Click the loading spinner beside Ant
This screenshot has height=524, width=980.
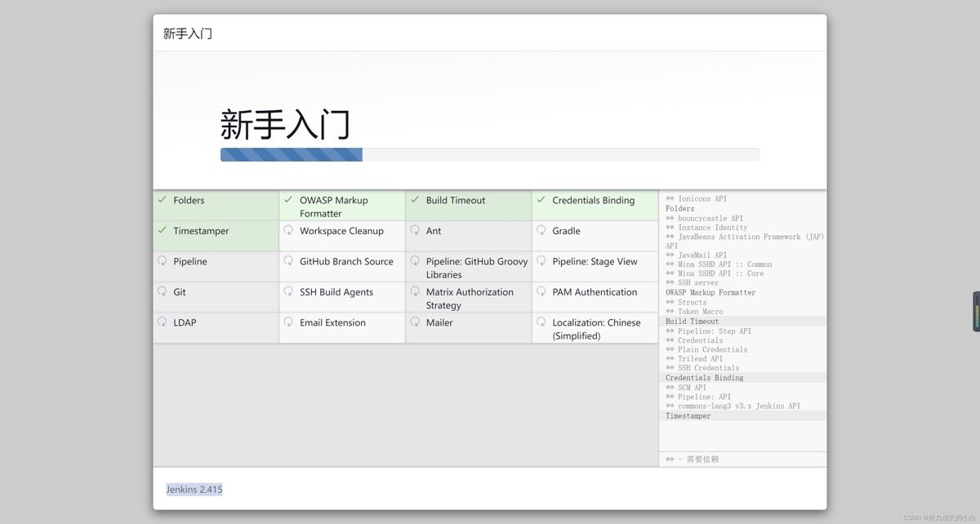pyautogui.click(x=415, y=231)
